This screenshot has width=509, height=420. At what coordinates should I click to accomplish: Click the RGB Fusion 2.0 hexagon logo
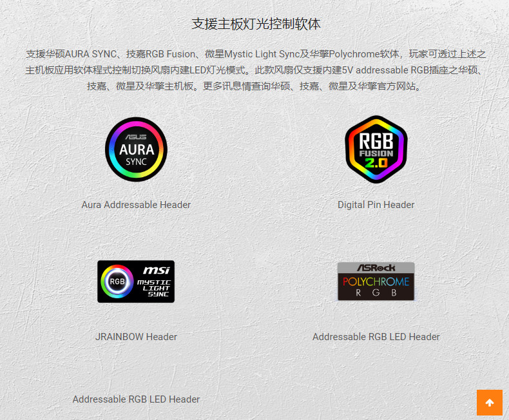376,149
